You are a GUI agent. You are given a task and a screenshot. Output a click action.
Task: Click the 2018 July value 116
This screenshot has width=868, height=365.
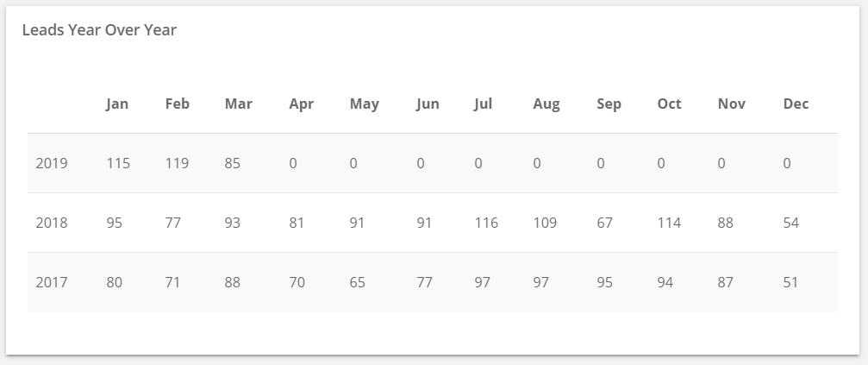tap(486, 223)
